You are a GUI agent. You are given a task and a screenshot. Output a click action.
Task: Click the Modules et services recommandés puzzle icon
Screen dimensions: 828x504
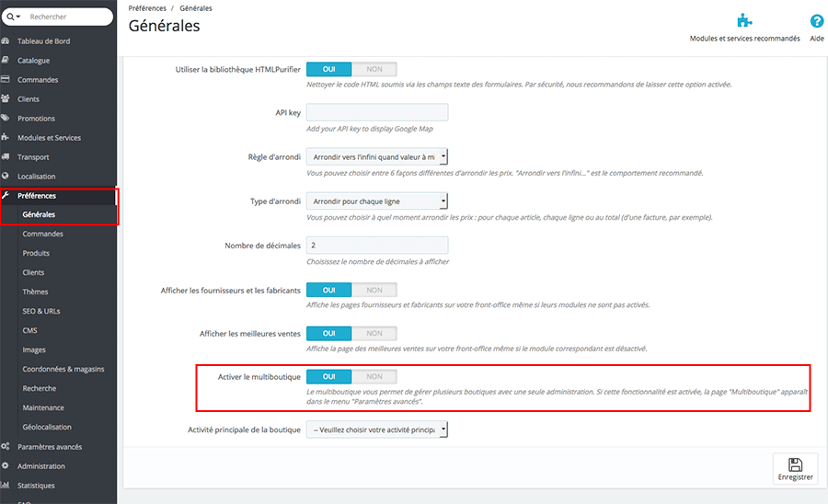pyautogui.click(x=745, y=21)
